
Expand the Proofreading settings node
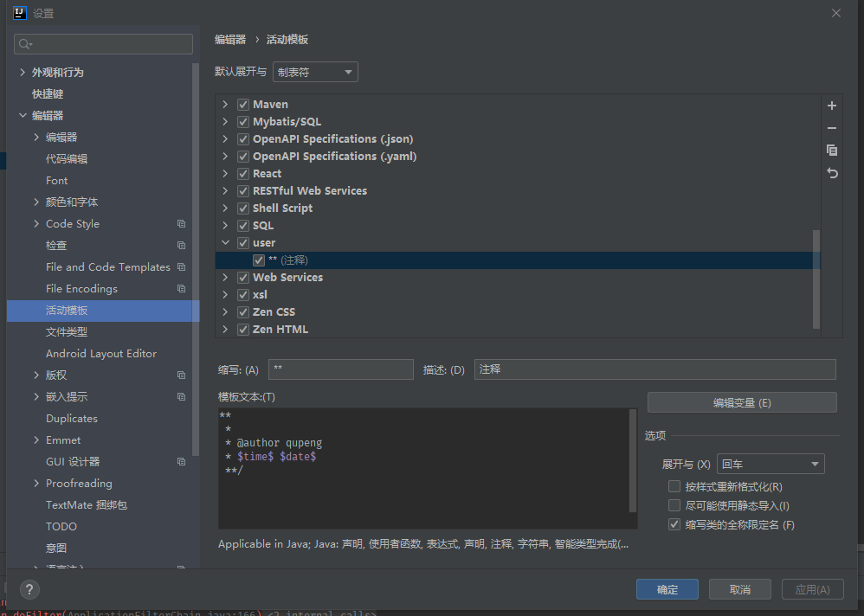point(36,483)
